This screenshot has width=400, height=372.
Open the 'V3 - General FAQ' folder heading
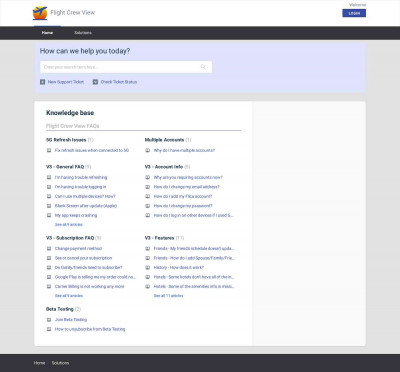pyautogui.click(x=65, y=167)
